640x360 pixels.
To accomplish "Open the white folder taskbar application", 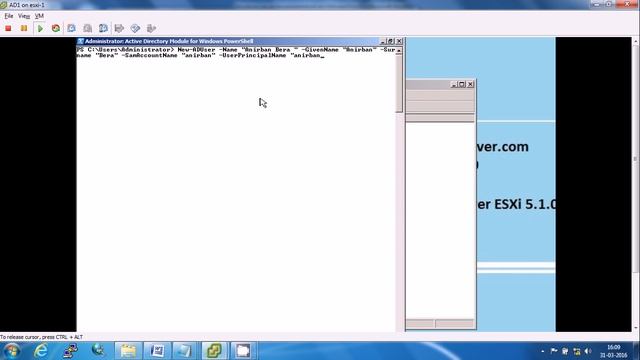I will point(243,351).
